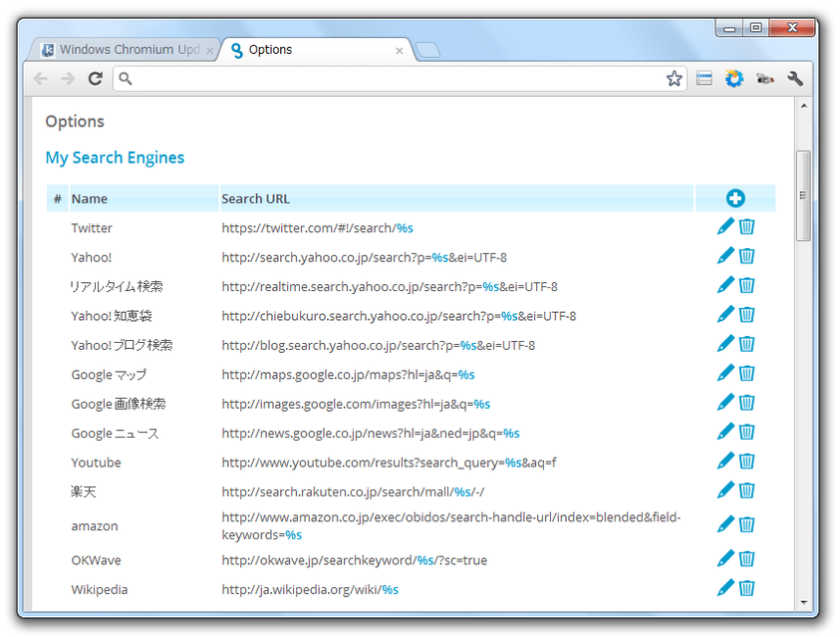Click the search.rakuten.co.jp URL
This screenshot has width=840, height=637.
click(353, 491)
